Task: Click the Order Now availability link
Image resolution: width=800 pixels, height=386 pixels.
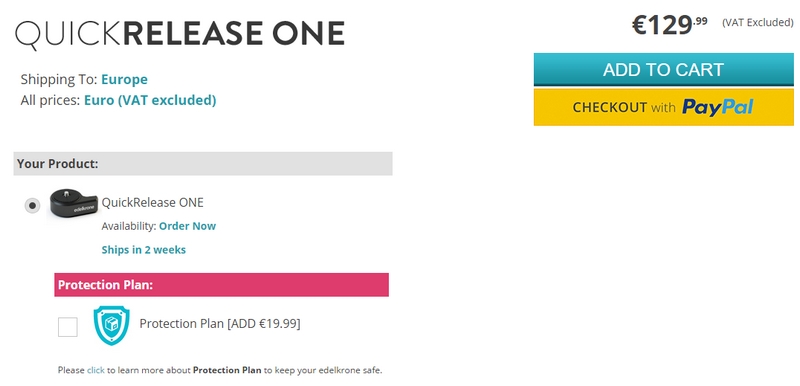Action: click(x=187, y=226)
